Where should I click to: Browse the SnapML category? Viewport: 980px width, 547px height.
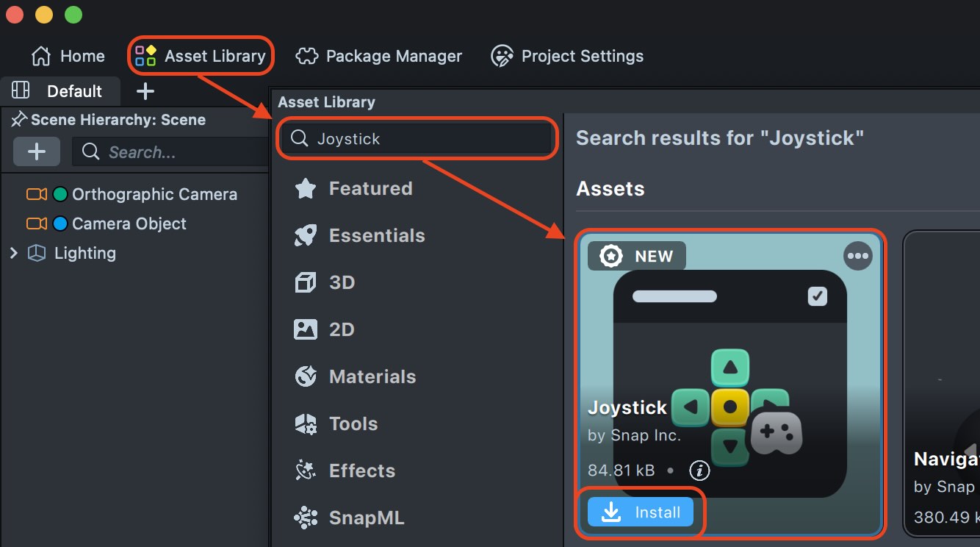click(366, 518)
